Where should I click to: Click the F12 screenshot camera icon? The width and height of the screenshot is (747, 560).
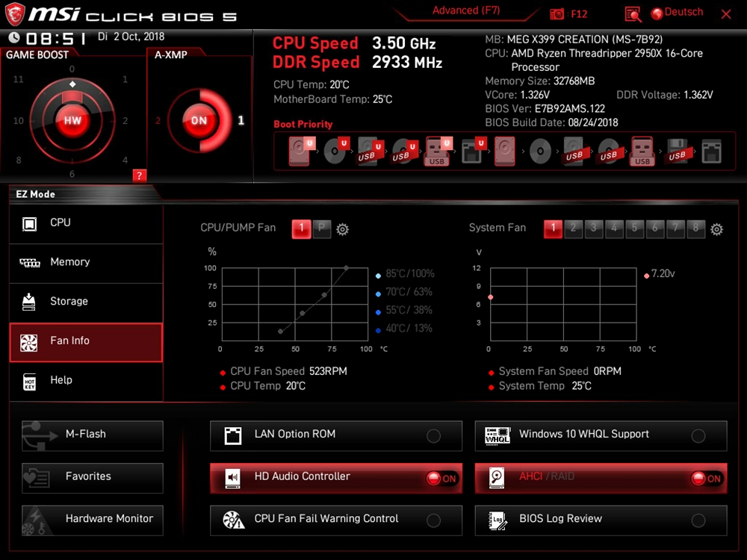click(x=557, y=14)
